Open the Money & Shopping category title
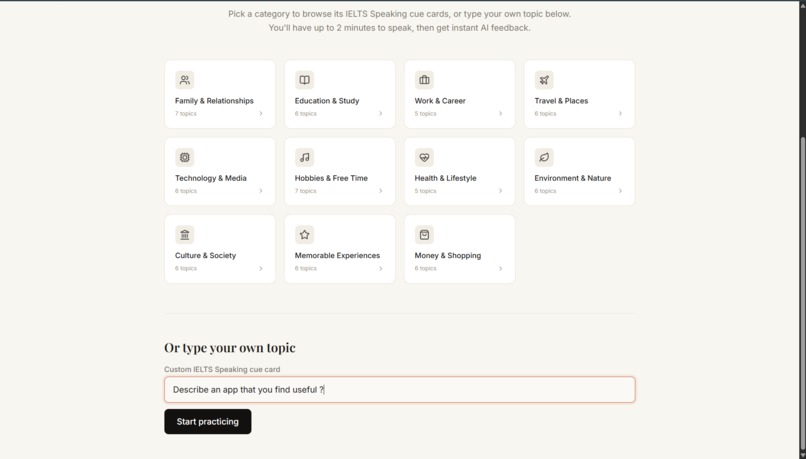The height and width of the screenshot is (459, 806). (448, 255)
